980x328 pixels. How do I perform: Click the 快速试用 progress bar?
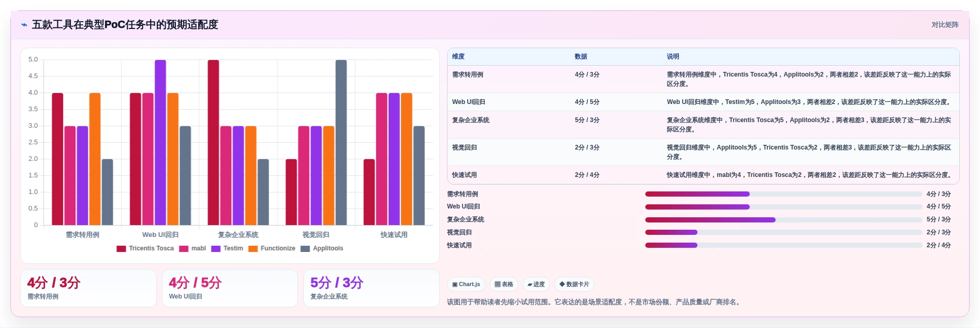point(783,245)
